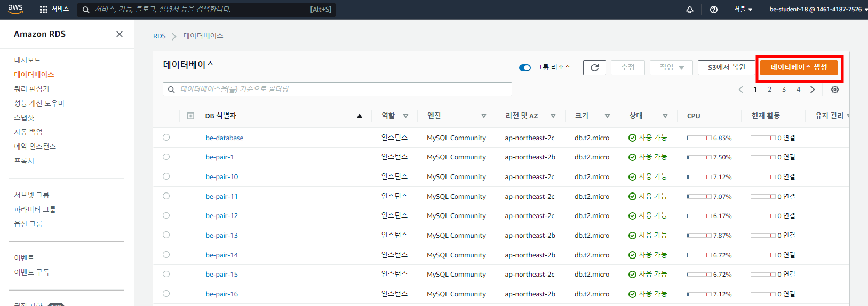
Task: Click current activity bar for be-pair-1
Action: (x=763, y=157)
